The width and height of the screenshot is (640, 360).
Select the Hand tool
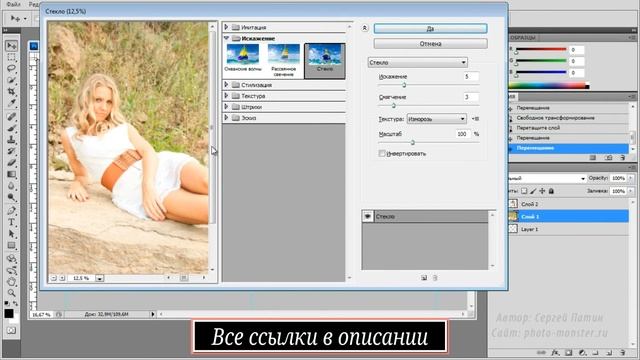(x=11, y=282)
